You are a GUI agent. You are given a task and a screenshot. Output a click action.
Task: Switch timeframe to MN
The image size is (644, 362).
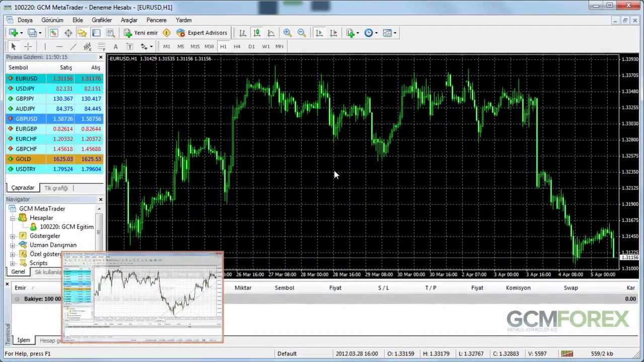point(279,46)
